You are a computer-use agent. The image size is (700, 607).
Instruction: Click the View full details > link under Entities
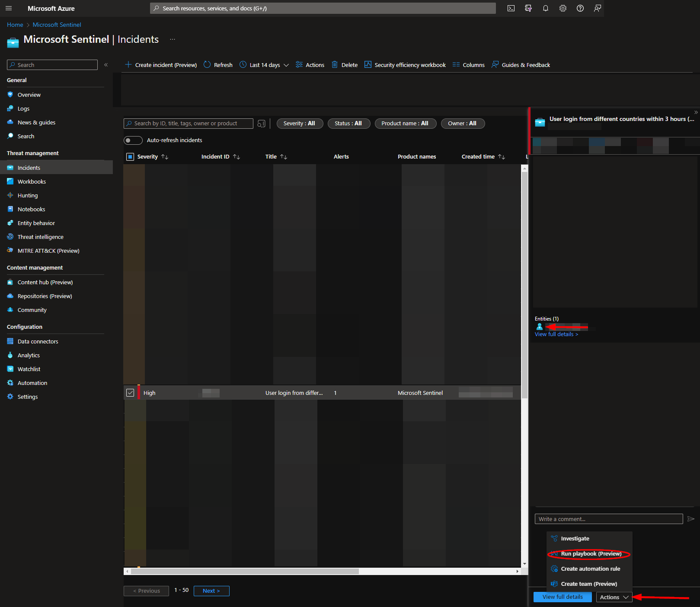(x=556, y=334)
